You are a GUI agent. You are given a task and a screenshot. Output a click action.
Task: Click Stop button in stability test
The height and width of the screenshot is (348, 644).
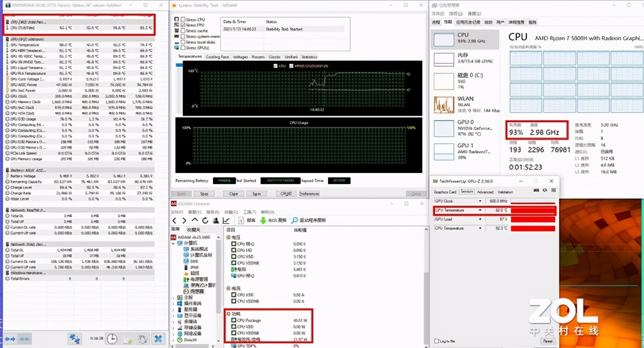pos(204,194)
